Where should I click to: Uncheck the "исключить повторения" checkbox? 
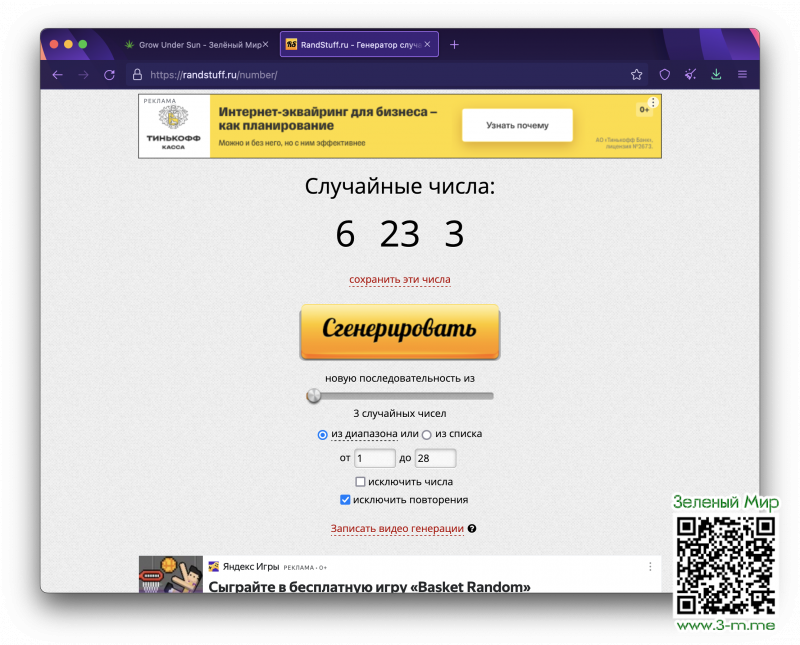tap(346, 500)
